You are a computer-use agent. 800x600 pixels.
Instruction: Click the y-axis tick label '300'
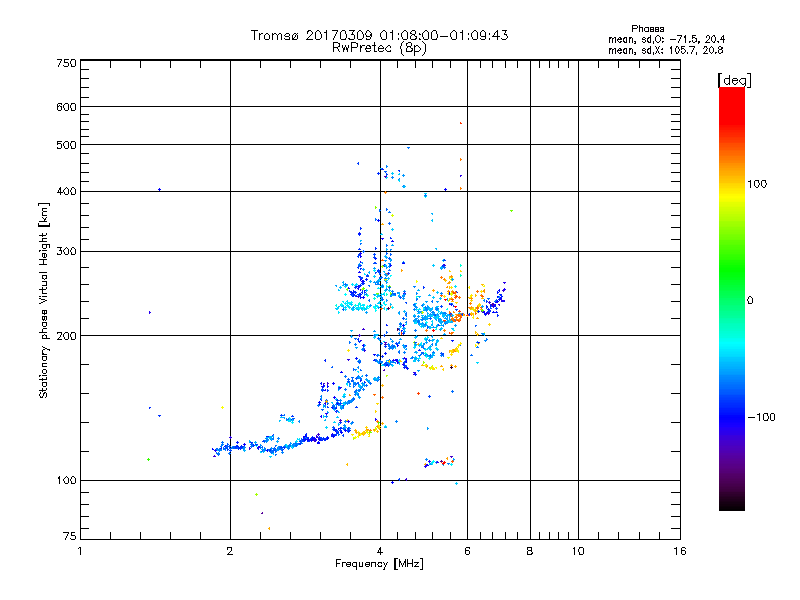coord(66,251)
